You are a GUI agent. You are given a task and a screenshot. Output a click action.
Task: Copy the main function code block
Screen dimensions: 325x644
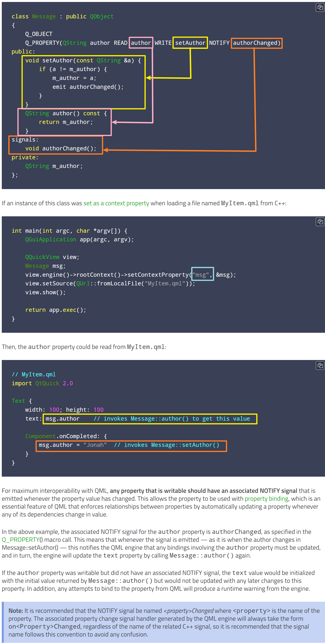point(320,222)
